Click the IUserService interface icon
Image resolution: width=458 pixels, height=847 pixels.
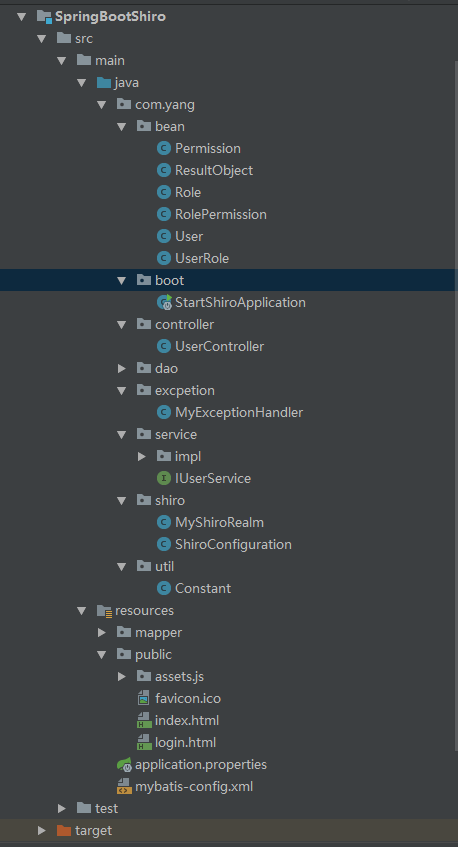coord(164,478)
